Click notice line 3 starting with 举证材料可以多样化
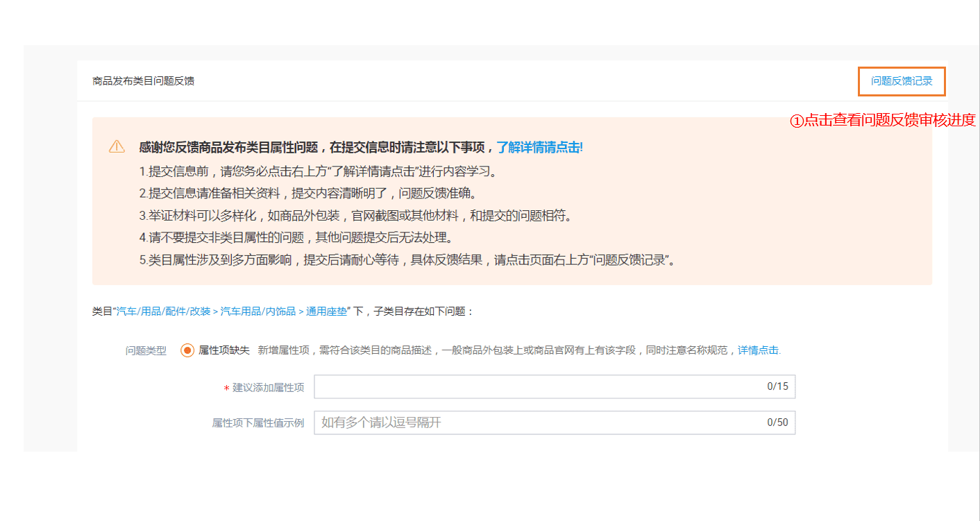 [x=355, y=216]
